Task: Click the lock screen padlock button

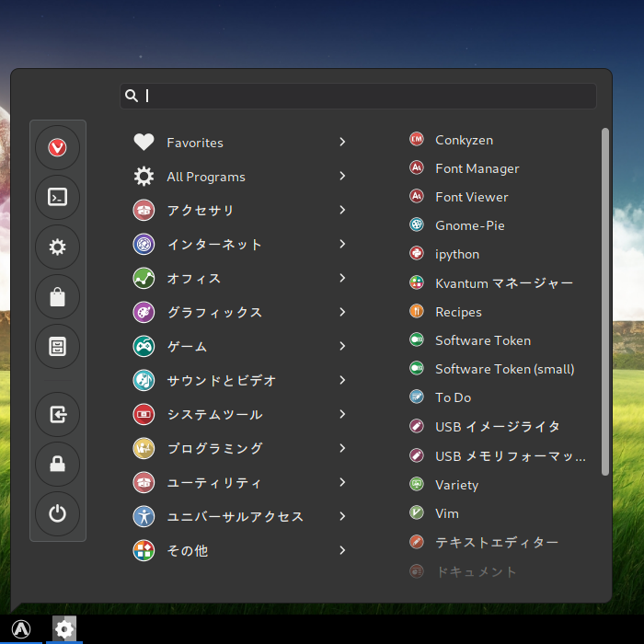Action: [x=57, y=464]
